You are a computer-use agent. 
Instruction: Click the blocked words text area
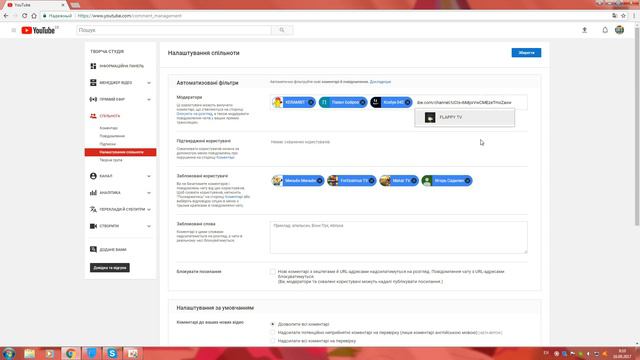(398, 237)
